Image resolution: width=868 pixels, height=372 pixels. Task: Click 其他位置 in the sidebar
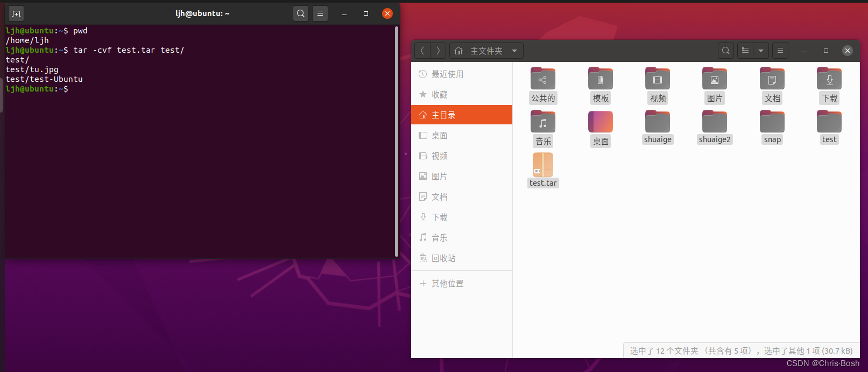pos(462,284)
